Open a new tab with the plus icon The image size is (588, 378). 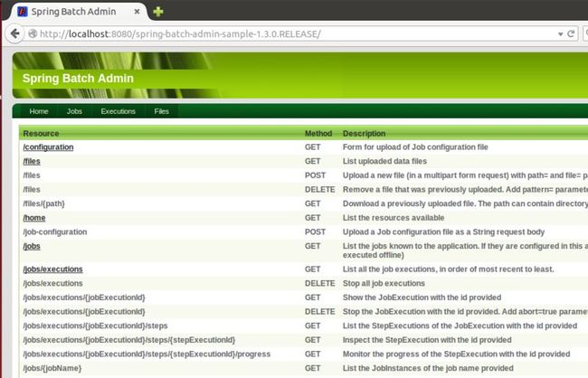pos(158,12)
